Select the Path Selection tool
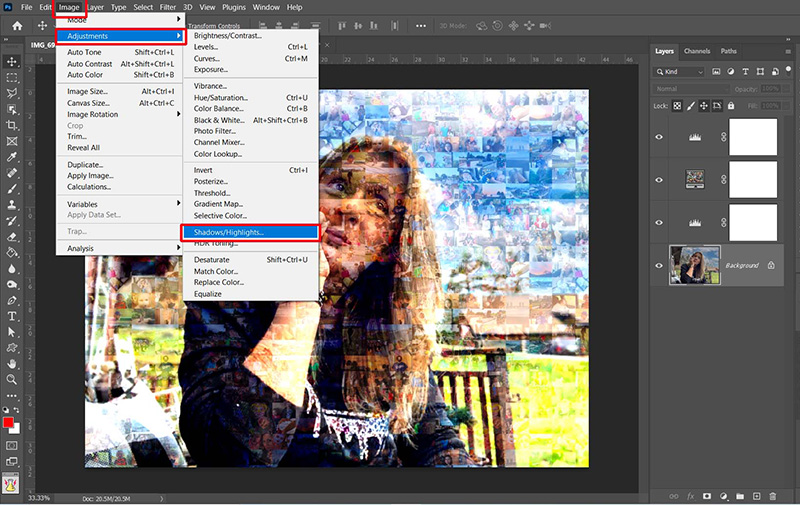Image resolution: width=800 pixels, height=505 pixels. click(11, 332)
